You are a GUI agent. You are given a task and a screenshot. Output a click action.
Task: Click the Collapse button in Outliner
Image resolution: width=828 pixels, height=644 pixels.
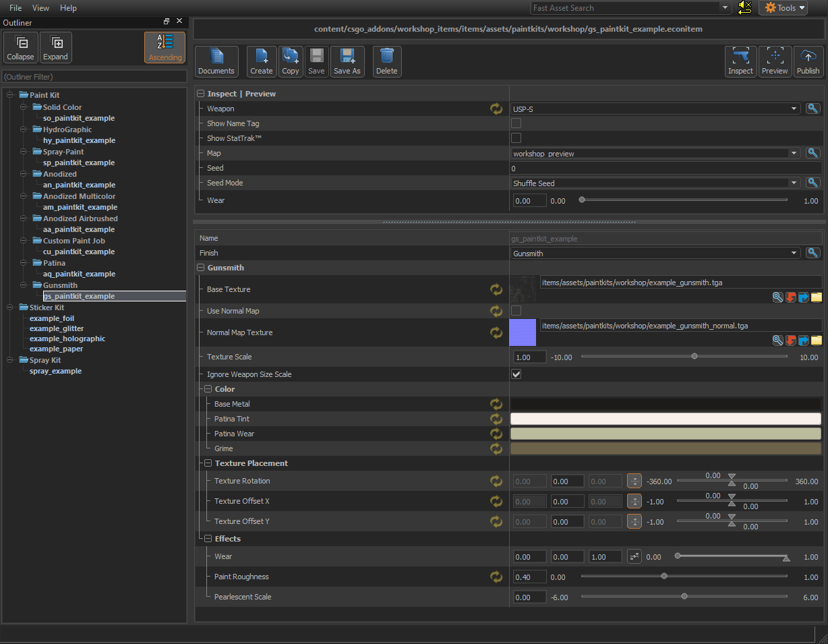[20, 48]
